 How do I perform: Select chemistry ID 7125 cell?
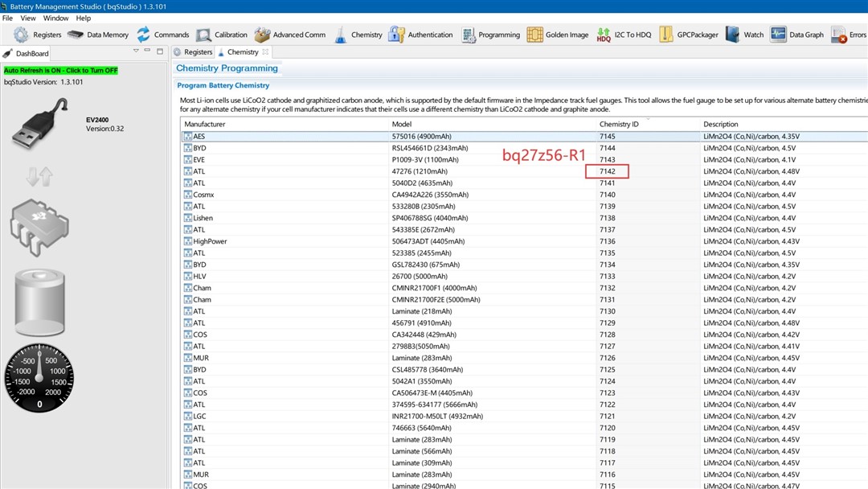coord(608,369)
